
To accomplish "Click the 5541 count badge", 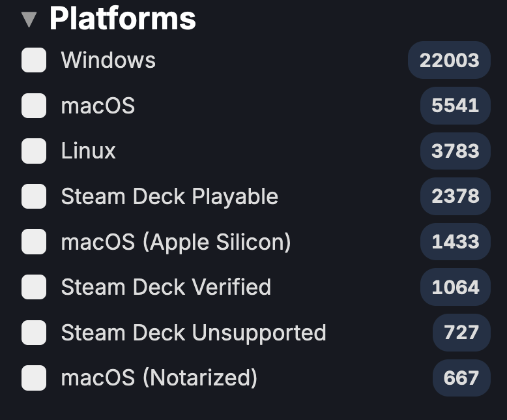I will click(455, 106).
